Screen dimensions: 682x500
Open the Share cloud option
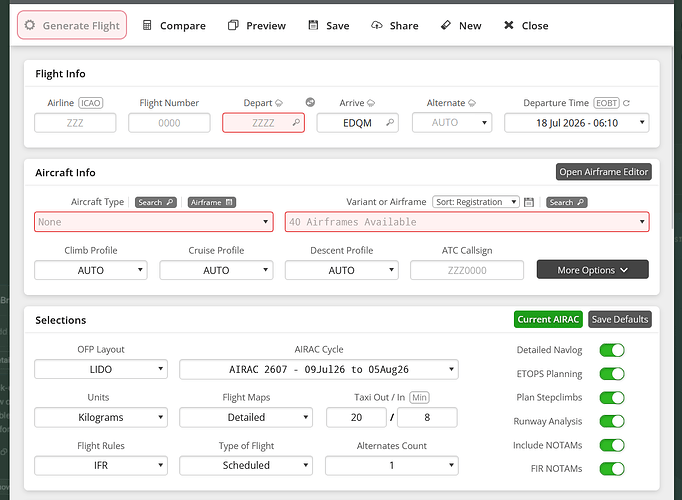[394, 26]
